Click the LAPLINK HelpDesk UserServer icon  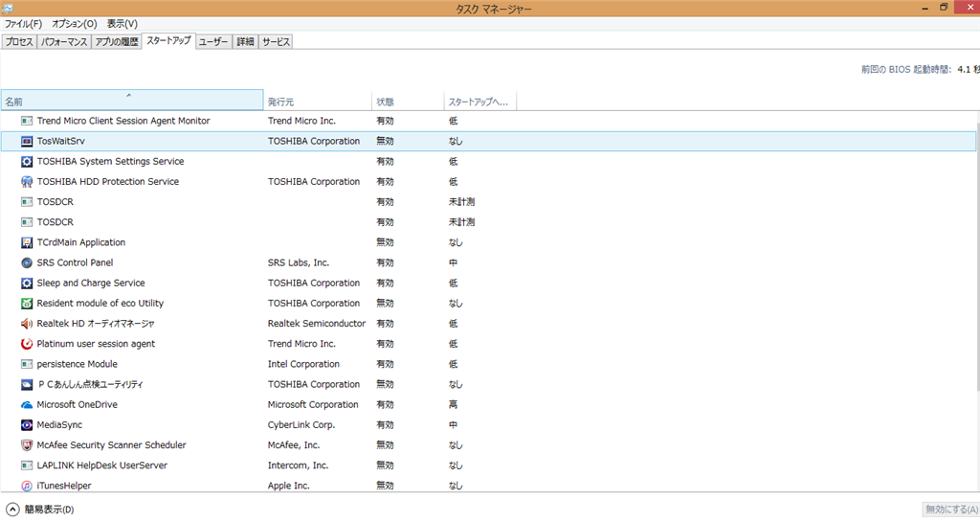(26, 465)
